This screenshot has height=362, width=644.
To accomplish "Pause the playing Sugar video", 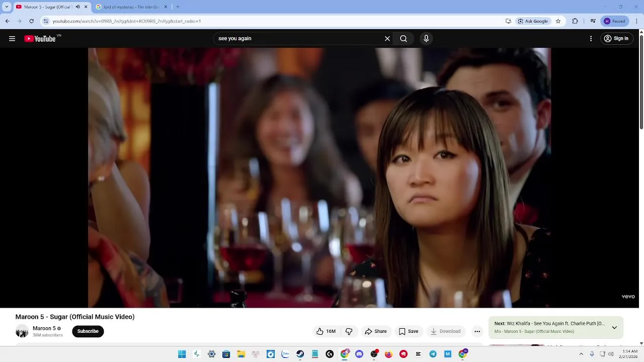I will pyautogui.click(x=319, y=177).
